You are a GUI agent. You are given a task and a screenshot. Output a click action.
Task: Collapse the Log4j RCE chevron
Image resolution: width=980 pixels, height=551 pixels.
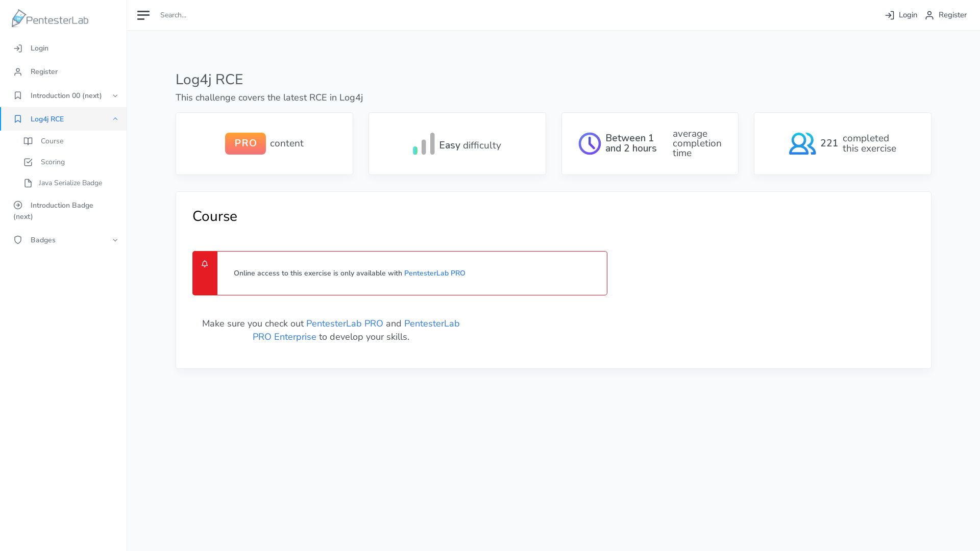(x=115, y=119)
